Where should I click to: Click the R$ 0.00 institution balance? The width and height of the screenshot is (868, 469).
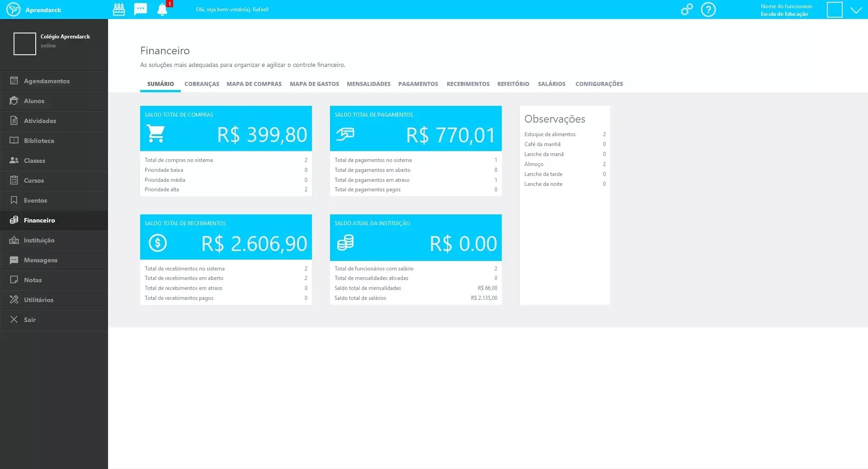(x=463, y=244)
